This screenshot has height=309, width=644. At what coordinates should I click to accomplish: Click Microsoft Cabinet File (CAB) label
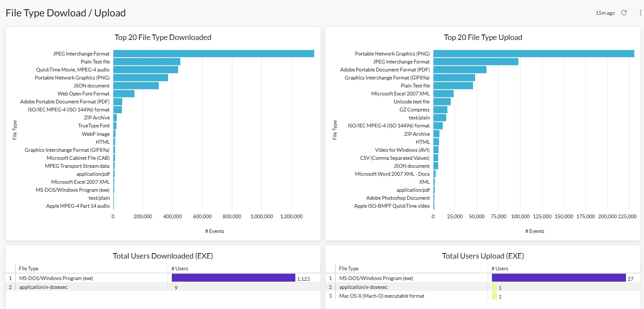coord(78,158)
